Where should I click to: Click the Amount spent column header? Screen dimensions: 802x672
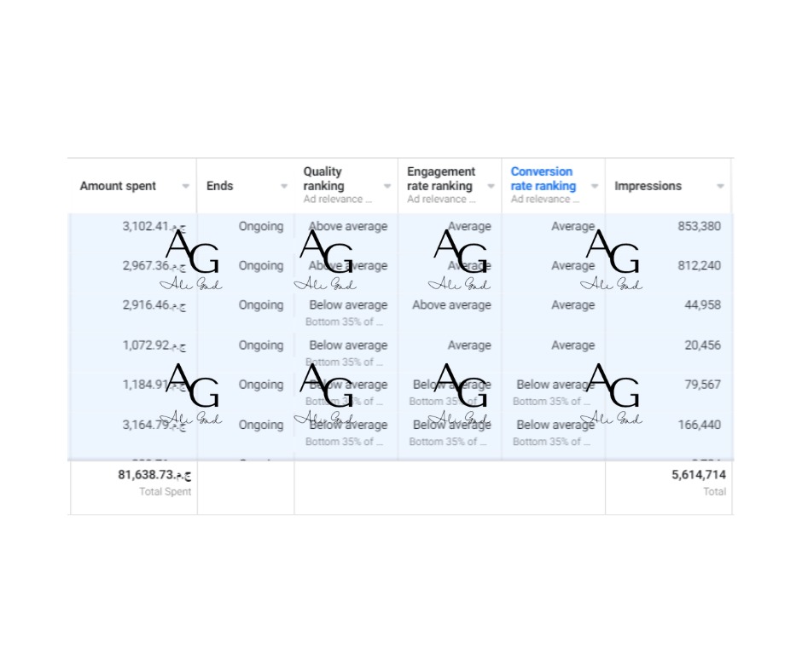[118, 186]
